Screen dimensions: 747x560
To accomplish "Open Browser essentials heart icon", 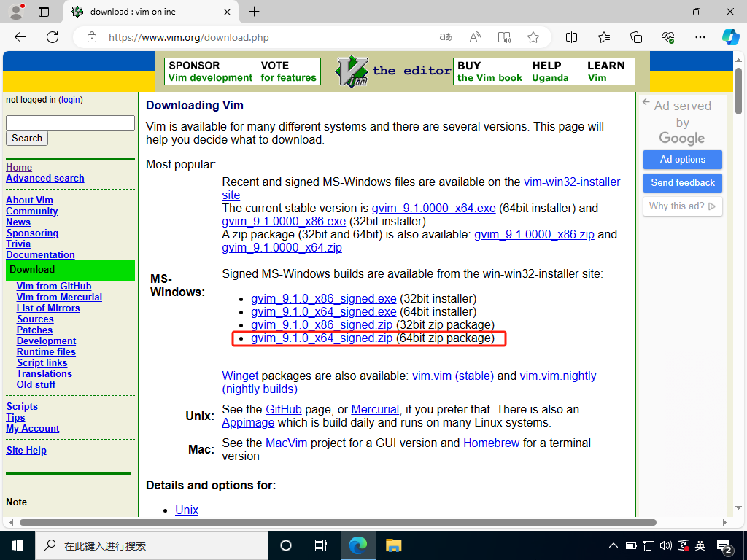I will [668, 37].
